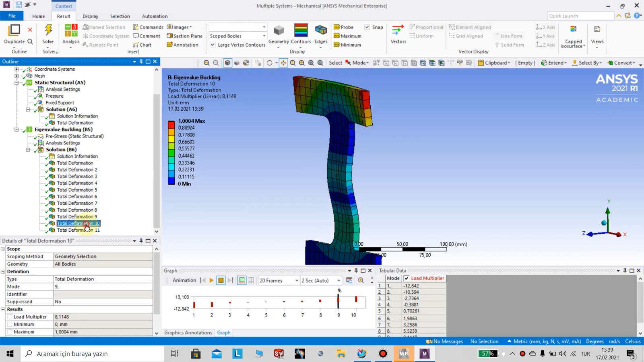Collapse the Solution (B6) tree node
The image size is (644, 362).
coord(28,150)
